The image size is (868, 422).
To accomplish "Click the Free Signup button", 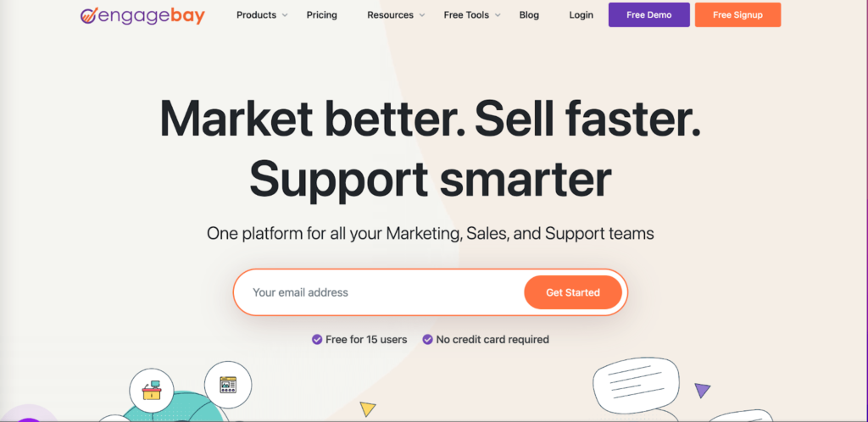I will point(737,15).
